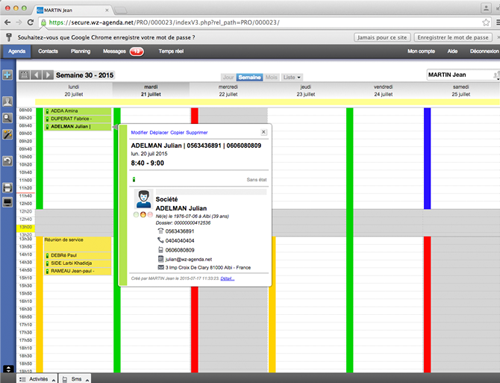
Task: Open the Messages menu
Action: 114,51
